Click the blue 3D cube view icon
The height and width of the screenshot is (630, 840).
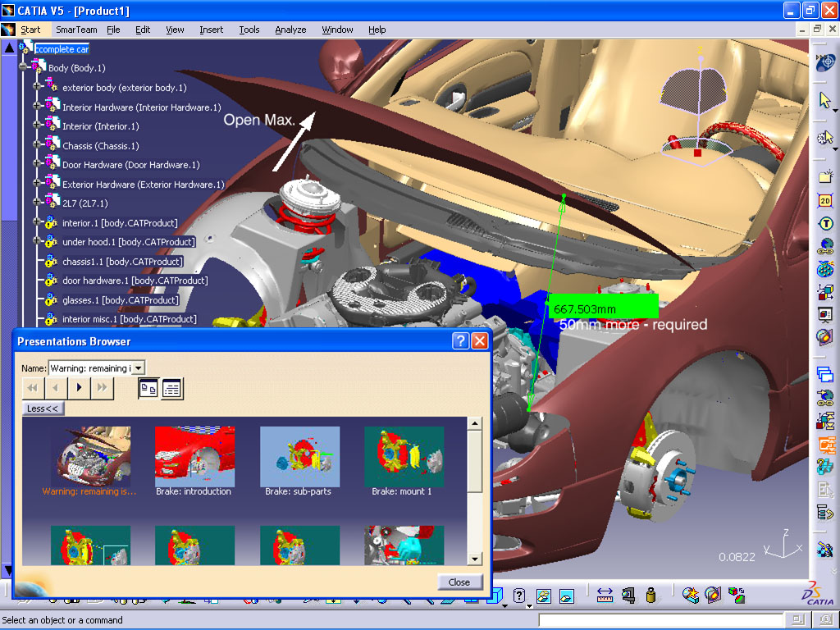496,596
